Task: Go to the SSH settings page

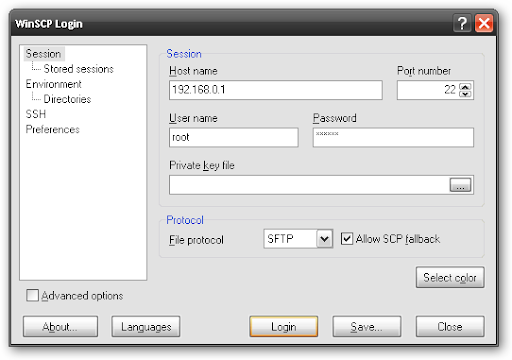Action: pos(36,114)
